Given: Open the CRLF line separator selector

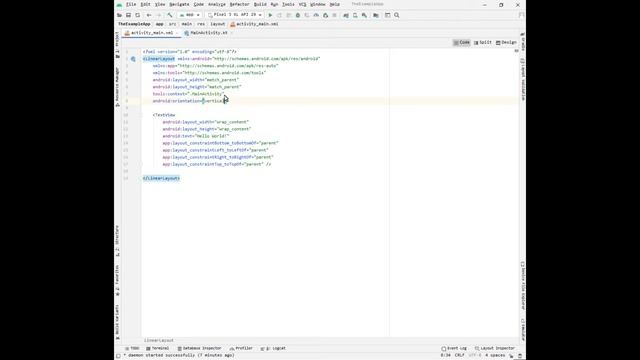Looking at the screenshot, I should click(460, 355).
